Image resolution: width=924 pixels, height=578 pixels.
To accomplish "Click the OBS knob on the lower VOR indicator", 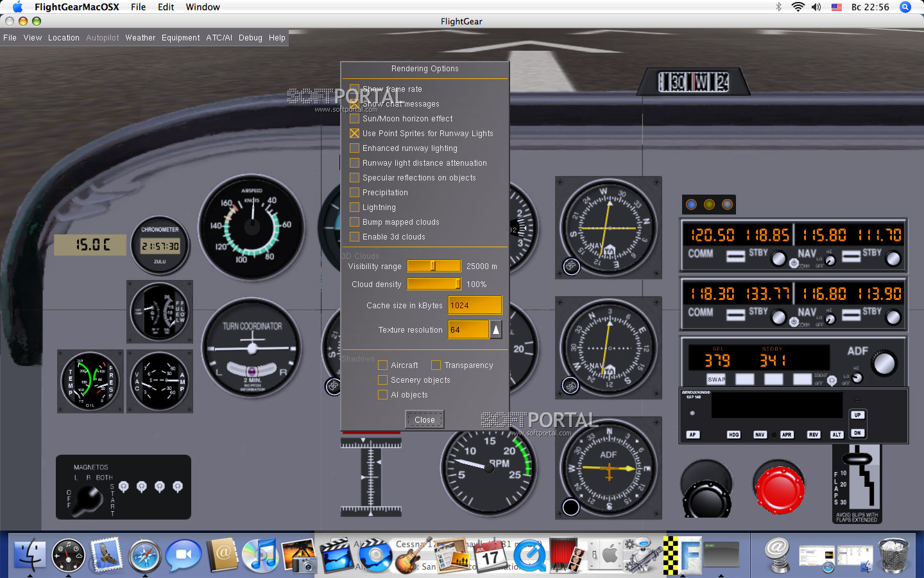I will [570, 386].
